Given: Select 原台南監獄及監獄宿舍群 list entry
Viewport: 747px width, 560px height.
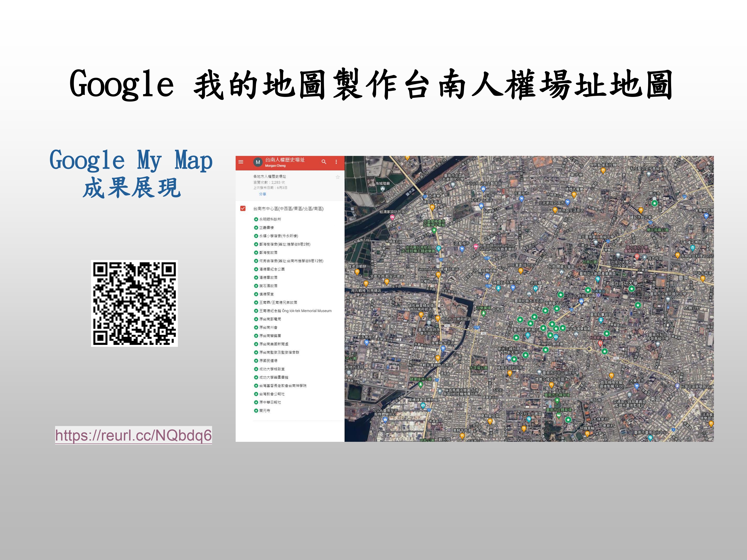Looking at the screenshot, I should click(277, 352).
